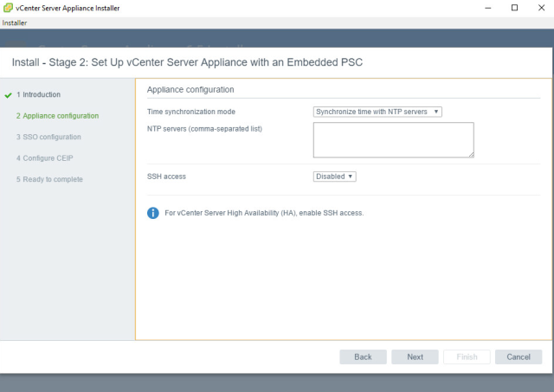Click the 'NTP servers (comma-separated list)' label

[x=204, y=129]
